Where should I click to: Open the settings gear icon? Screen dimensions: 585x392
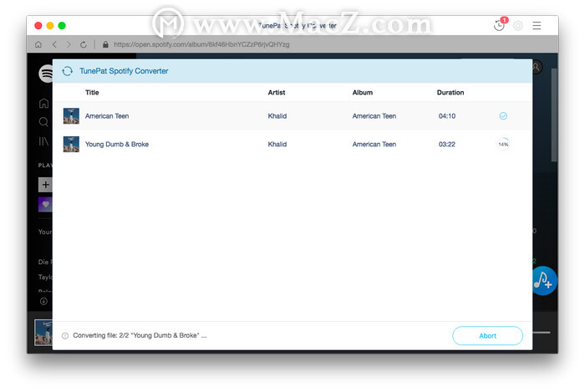(518, 25)
